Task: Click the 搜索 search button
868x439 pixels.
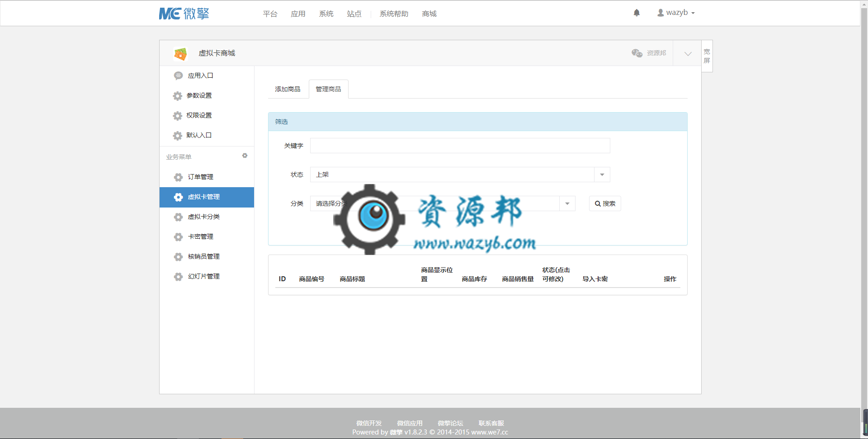Action: click(x=605, y=203)
